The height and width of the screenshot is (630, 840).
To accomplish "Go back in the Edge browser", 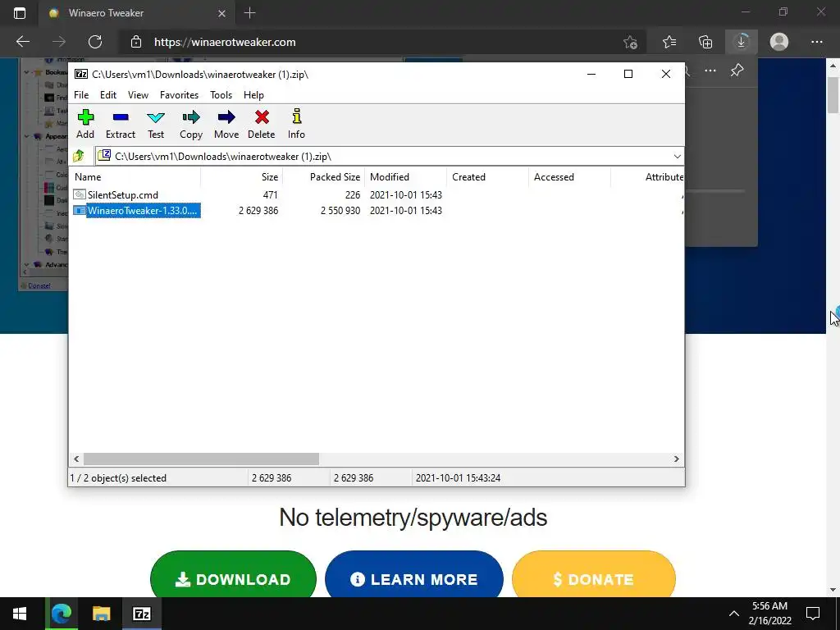I will (x=23, y=42).
